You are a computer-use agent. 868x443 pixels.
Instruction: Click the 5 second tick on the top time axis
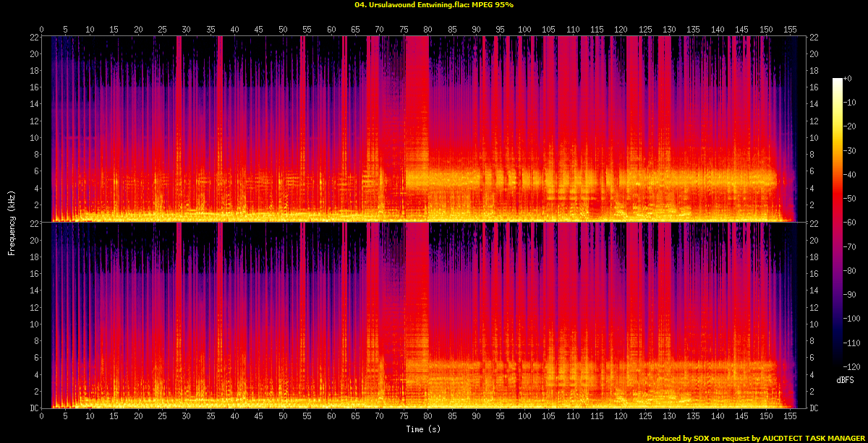click(x=65, y=30)
